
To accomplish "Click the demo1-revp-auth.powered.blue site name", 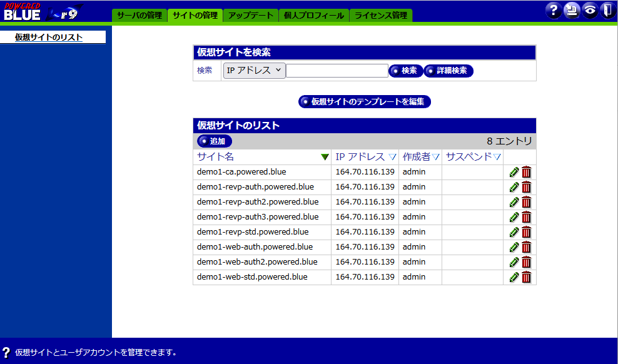I will (255, 187).
